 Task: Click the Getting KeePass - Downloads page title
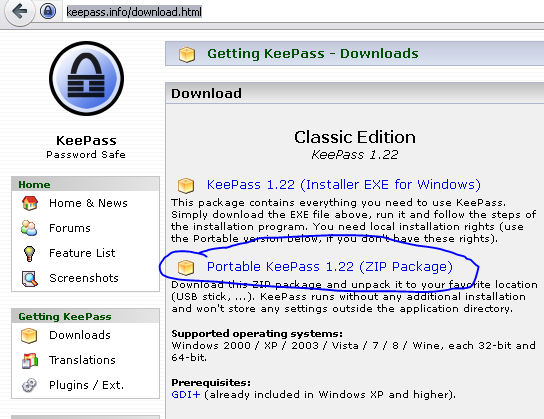[313, 54]
